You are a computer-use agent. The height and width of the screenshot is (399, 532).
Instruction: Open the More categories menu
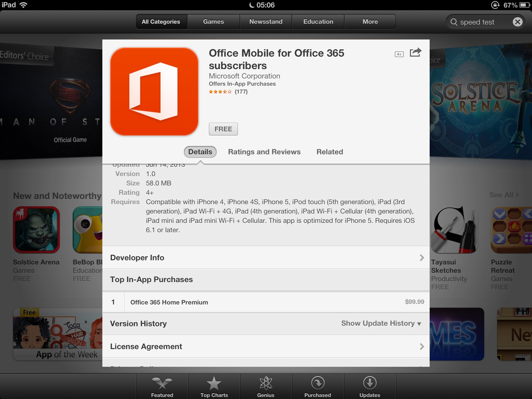370,22
